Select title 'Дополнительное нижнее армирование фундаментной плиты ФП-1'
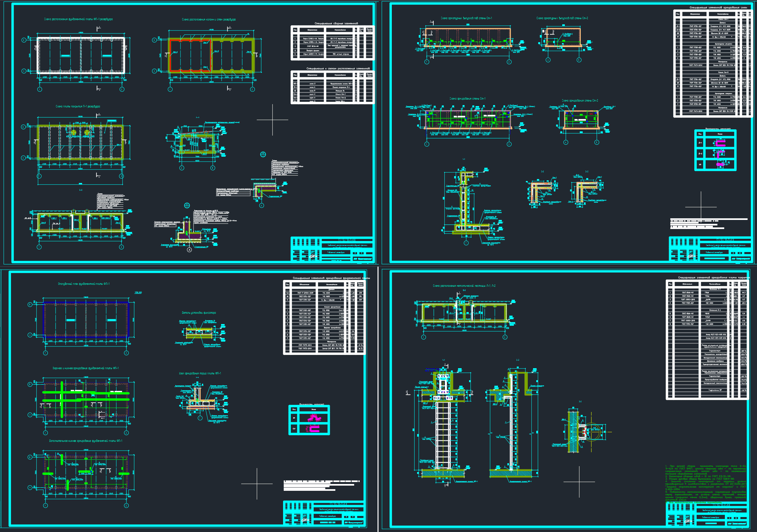 tap(86, 441)
